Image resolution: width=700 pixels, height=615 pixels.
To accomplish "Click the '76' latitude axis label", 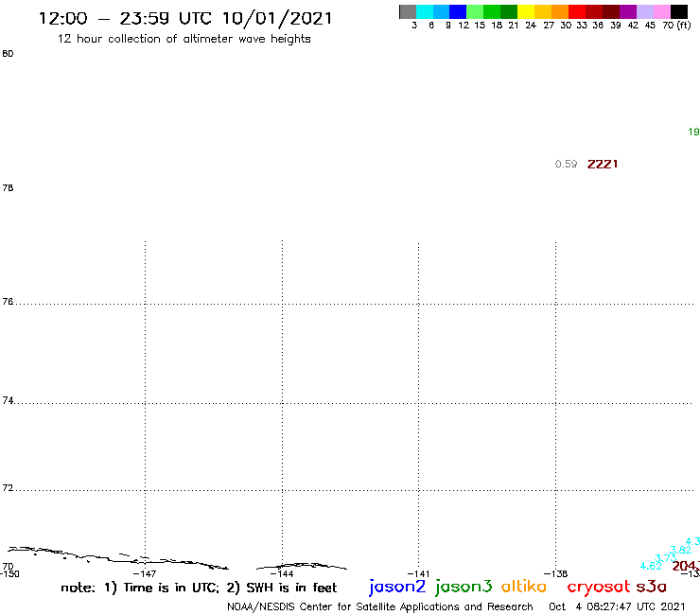I will tap(8, 302).
